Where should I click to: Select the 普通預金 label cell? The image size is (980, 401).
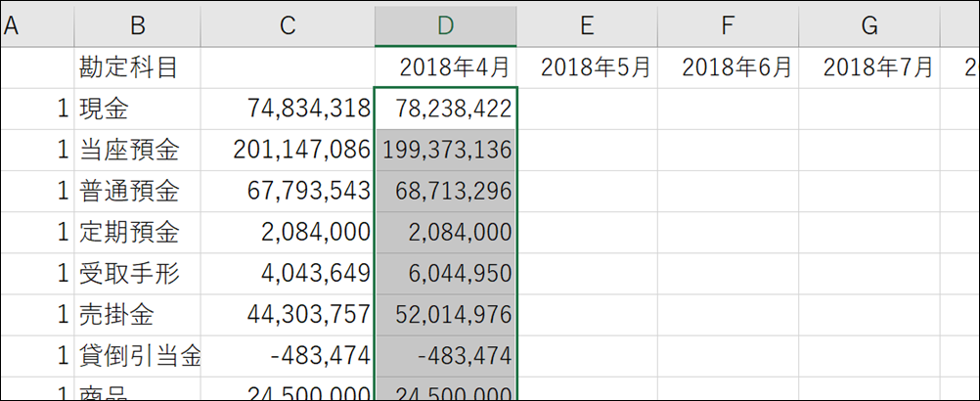pos(138,191)
